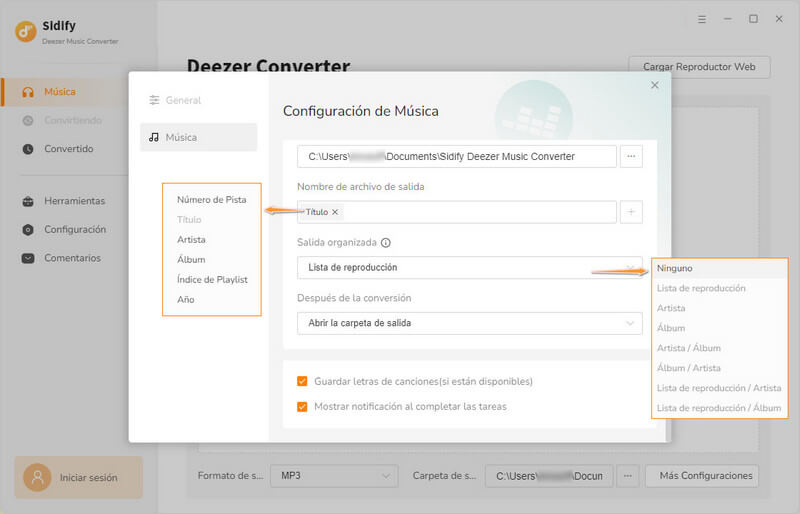The height and width of the screenshot is (514, 800).
Task: Select Lista de reproducción / Artista option
Action: 720,388
